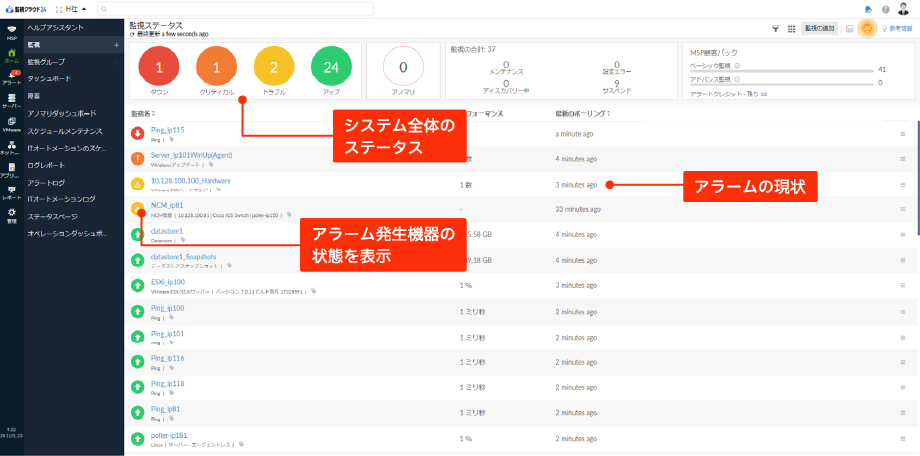
Task: Go to the ホーム (Home) sidebar icon
Action: click(11, 55)
